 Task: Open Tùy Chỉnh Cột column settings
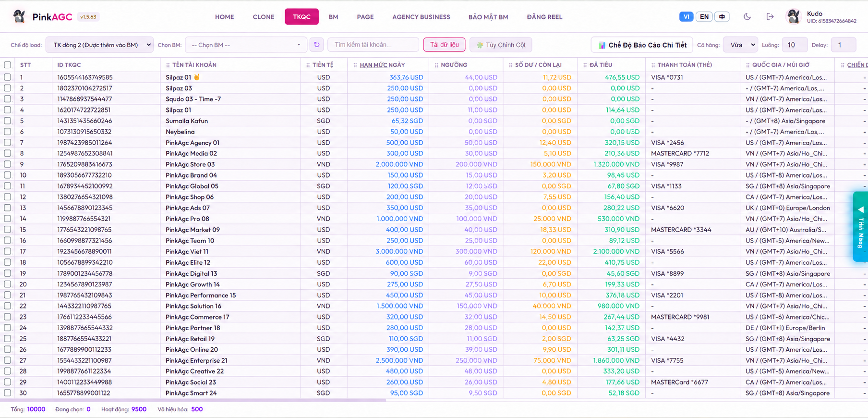(x=501, y=45)
